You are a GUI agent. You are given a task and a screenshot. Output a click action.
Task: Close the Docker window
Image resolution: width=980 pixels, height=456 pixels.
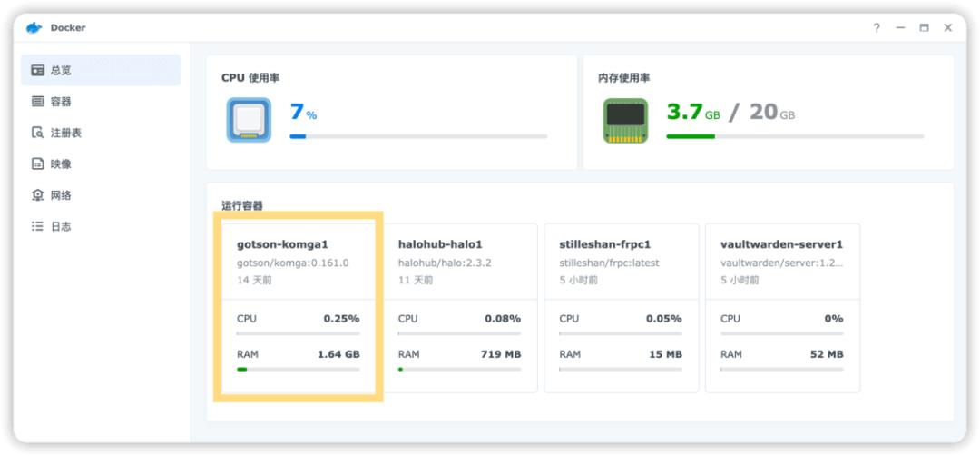coord(948,27)
